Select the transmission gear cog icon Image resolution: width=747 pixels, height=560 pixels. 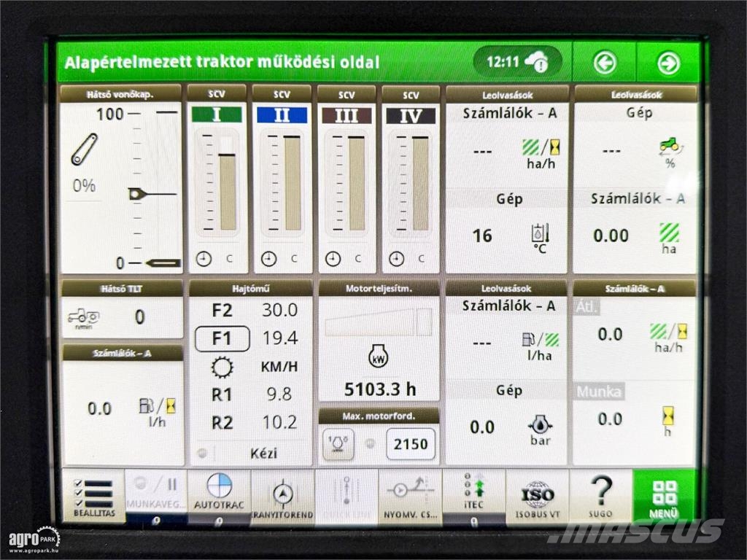(222, 367)
